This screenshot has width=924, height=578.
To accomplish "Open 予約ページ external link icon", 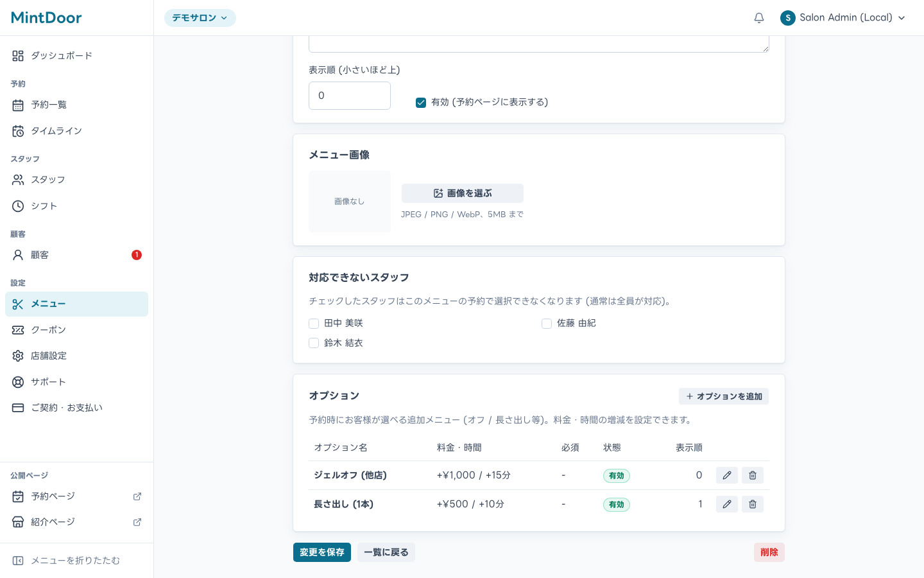I will (x=137, y=496).
